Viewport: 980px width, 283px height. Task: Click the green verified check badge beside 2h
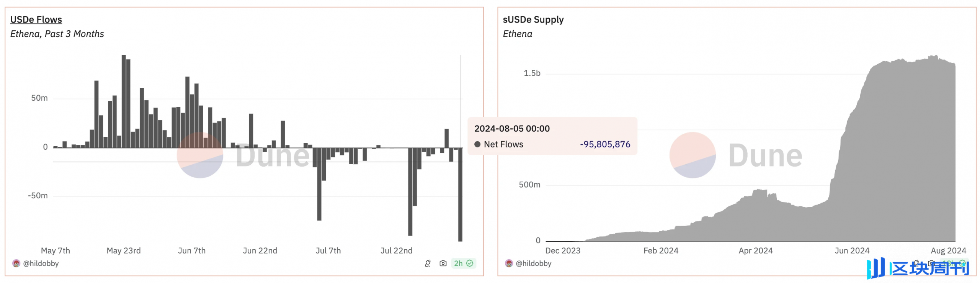pyautogui.click(x=470, y=263)
